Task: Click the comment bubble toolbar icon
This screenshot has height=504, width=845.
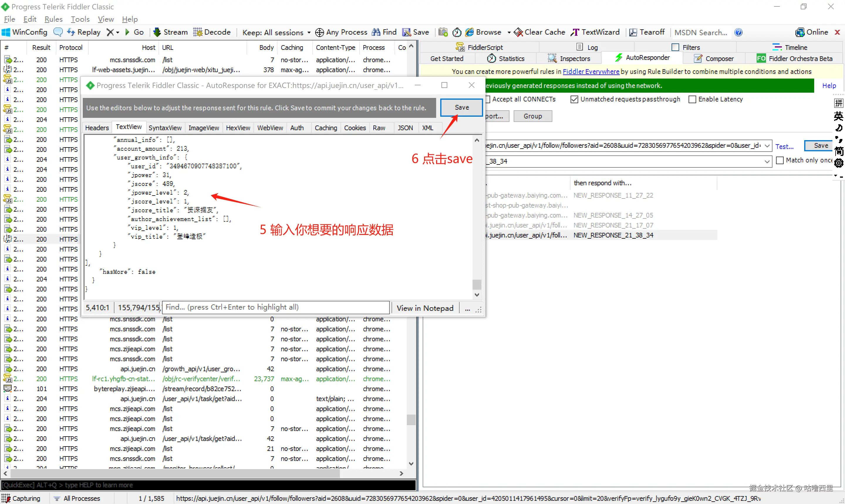Action: [x=58, y=32]
